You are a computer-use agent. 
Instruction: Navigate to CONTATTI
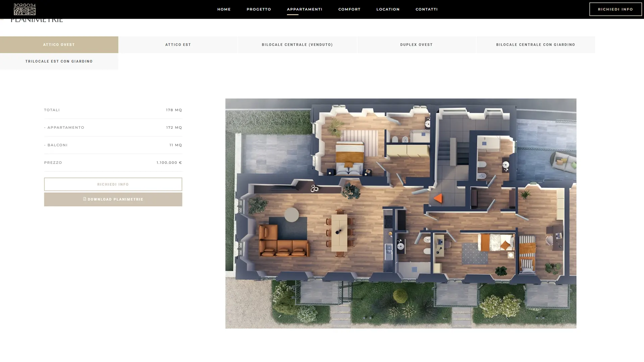[x=426, y=9]
